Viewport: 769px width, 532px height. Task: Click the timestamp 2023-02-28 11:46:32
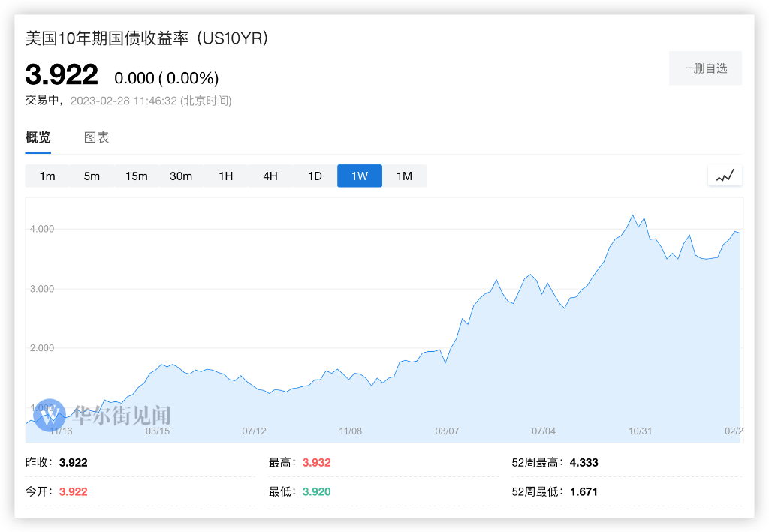point(124,101)
